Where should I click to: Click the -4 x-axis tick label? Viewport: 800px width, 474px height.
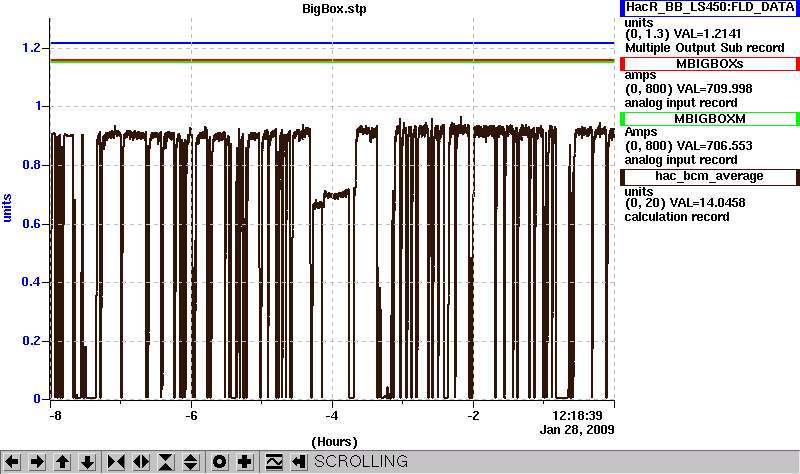click(332, 416)
